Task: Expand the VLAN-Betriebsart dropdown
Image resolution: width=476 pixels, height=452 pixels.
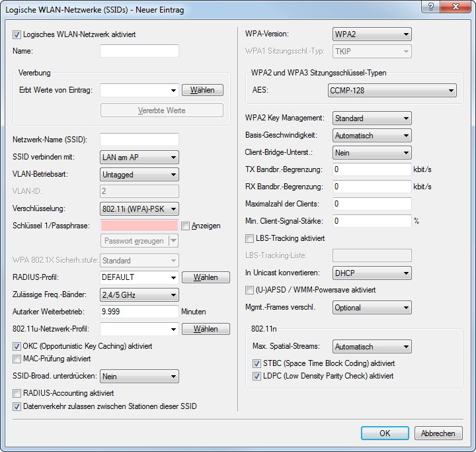Action: pyautogui.click(x=139, y=174)
